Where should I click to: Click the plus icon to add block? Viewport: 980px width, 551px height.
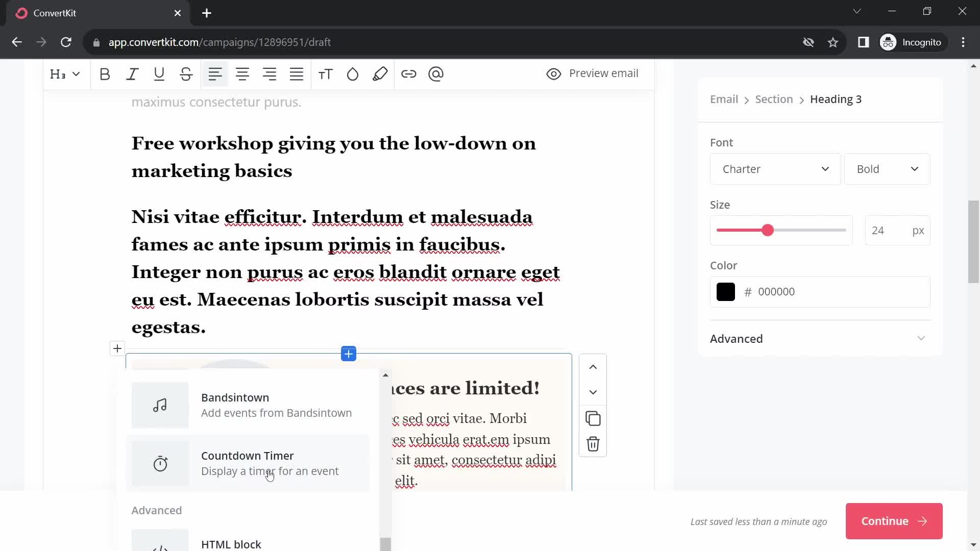(x=349, y=354)
